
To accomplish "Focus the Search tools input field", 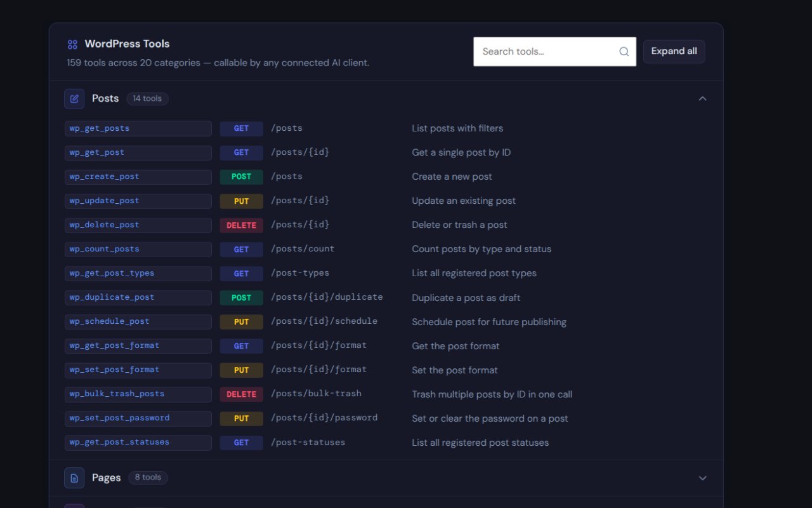I will [554, 51].
